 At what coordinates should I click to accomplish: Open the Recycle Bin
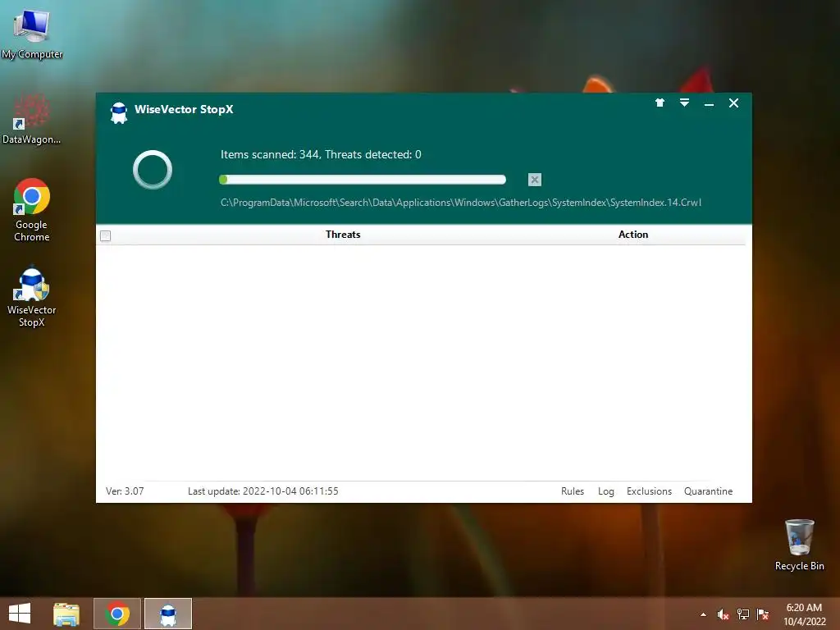(799, 545)
